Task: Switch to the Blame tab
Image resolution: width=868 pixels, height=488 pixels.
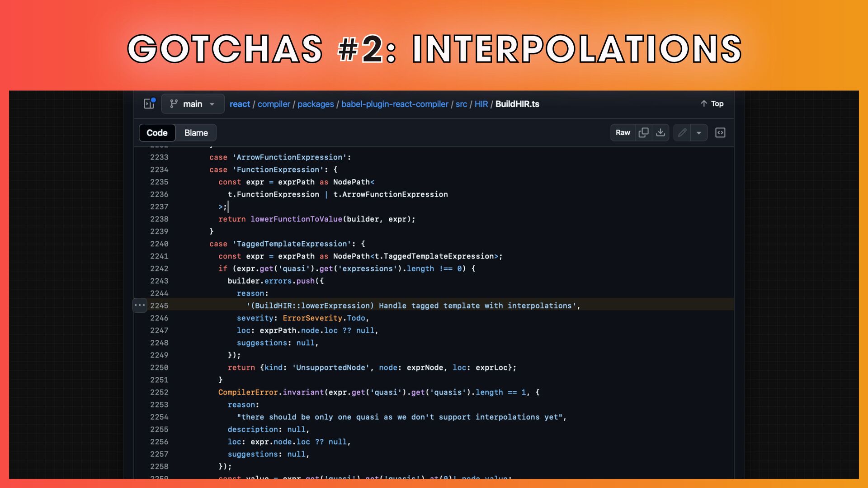Action: click(196, 133)
